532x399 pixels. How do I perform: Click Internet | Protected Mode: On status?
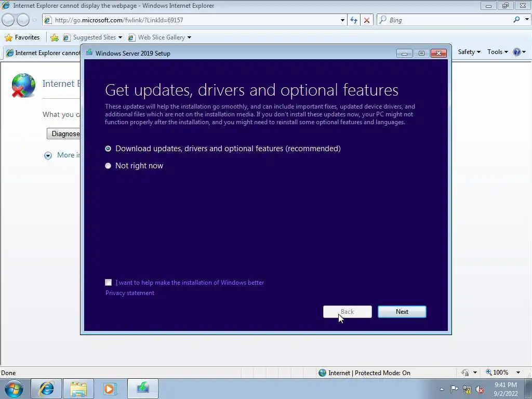365,373
